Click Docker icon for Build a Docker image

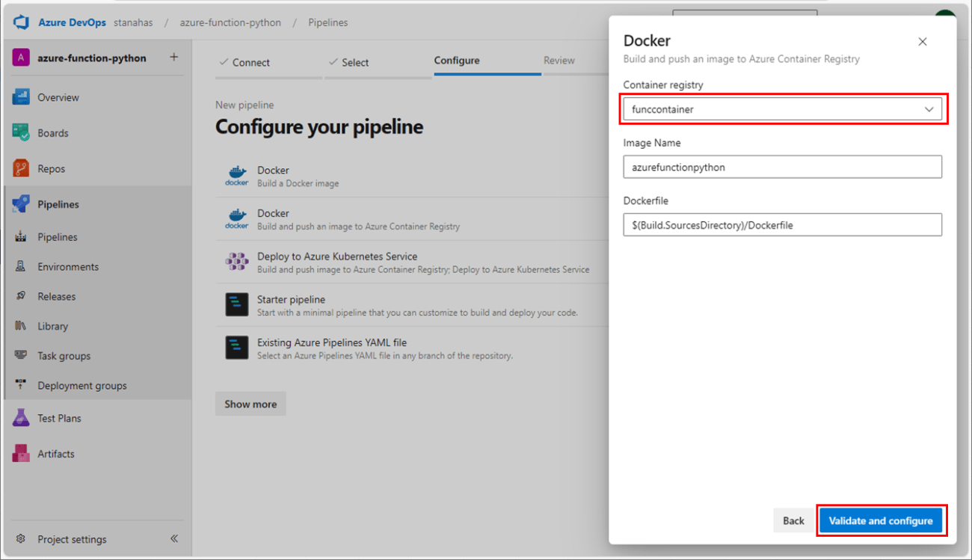[237, 176]
